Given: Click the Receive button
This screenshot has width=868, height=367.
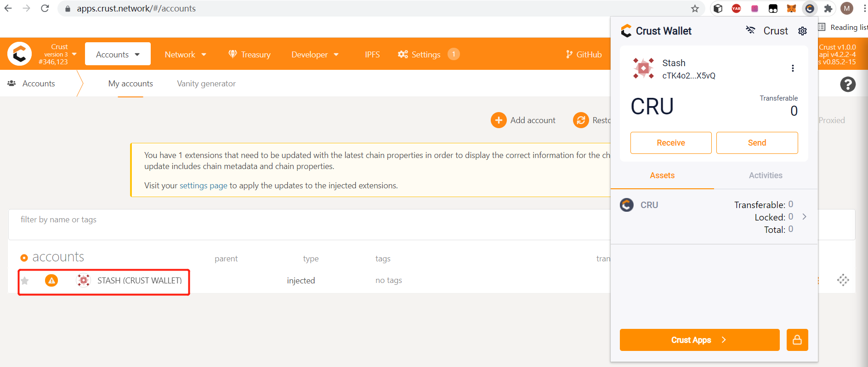Looking at the screenshot, I should point(671,143).
